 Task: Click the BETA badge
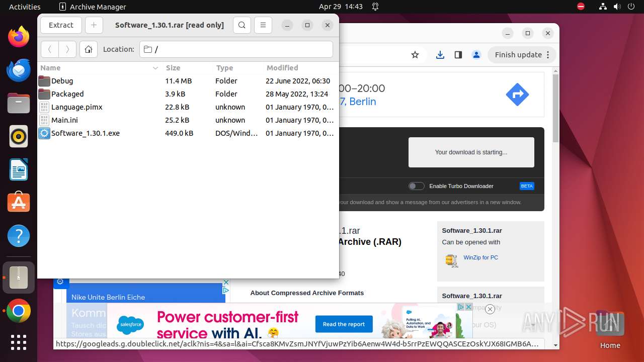coord(527,186)
